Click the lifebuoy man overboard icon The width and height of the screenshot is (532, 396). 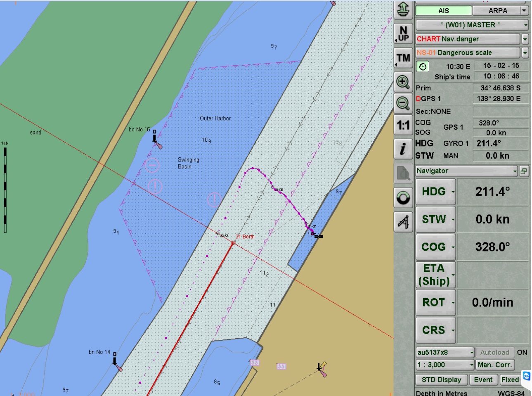403,198
